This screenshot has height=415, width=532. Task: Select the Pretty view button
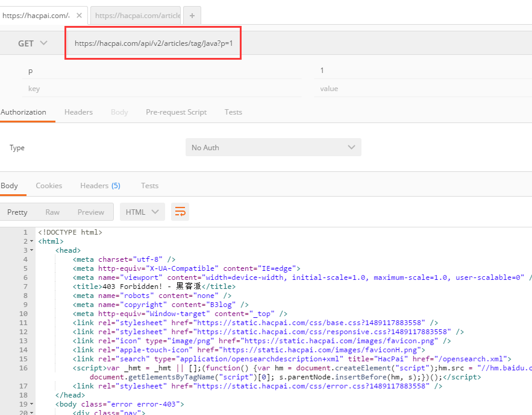[x=17, y=212]
